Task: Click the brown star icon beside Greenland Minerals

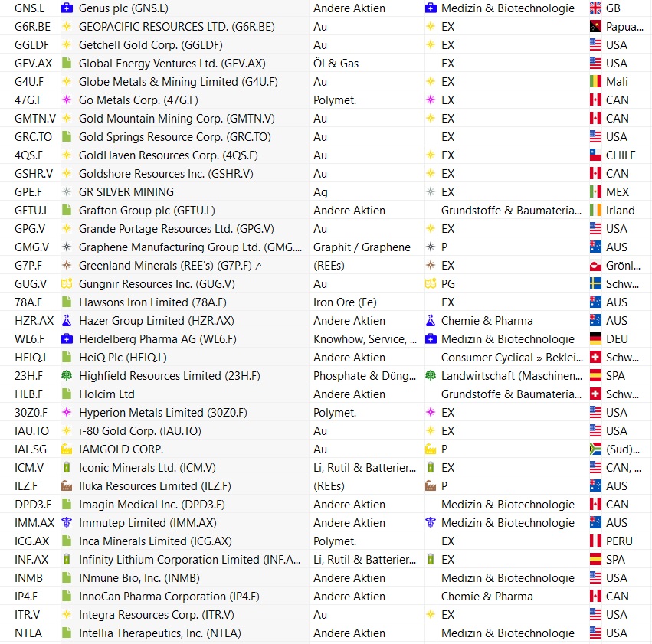Action: [x=67, y=265]
